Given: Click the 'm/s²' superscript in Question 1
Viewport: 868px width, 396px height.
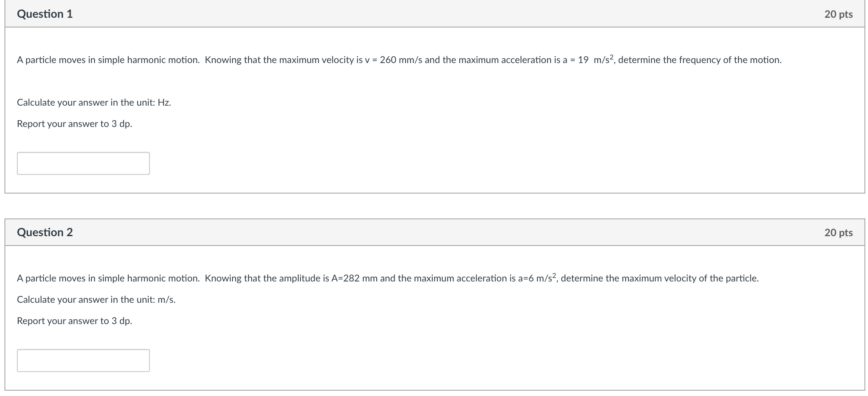Looking at the screenshot, I should [x=603, y=58].
